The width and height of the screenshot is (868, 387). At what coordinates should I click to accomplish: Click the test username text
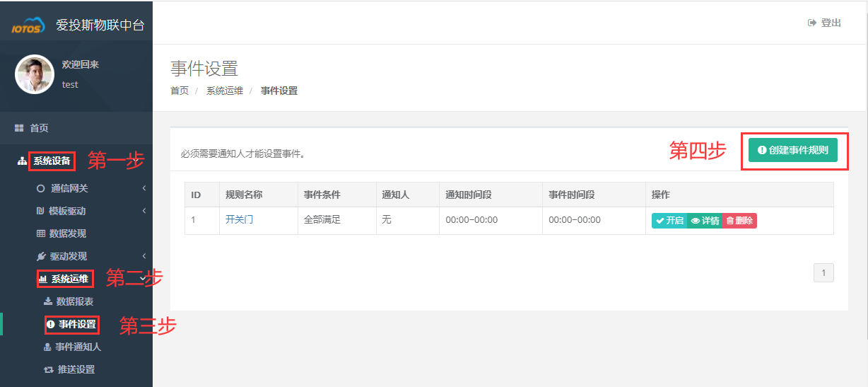pos(70,85)
